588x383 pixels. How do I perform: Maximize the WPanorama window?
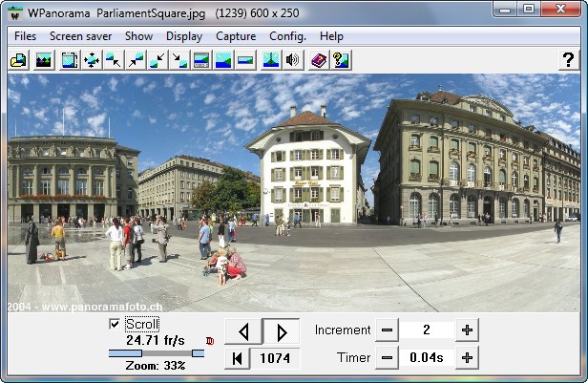point(529,10)
